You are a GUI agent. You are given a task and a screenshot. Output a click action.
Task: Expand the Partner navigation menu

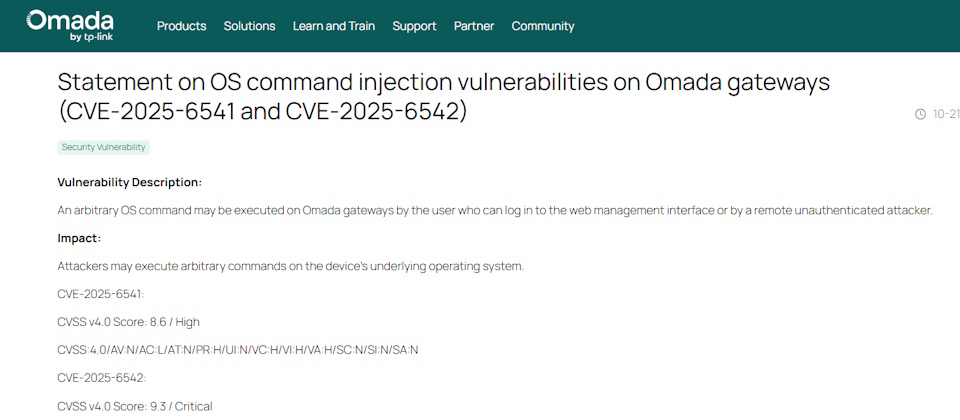pos(474,26)
